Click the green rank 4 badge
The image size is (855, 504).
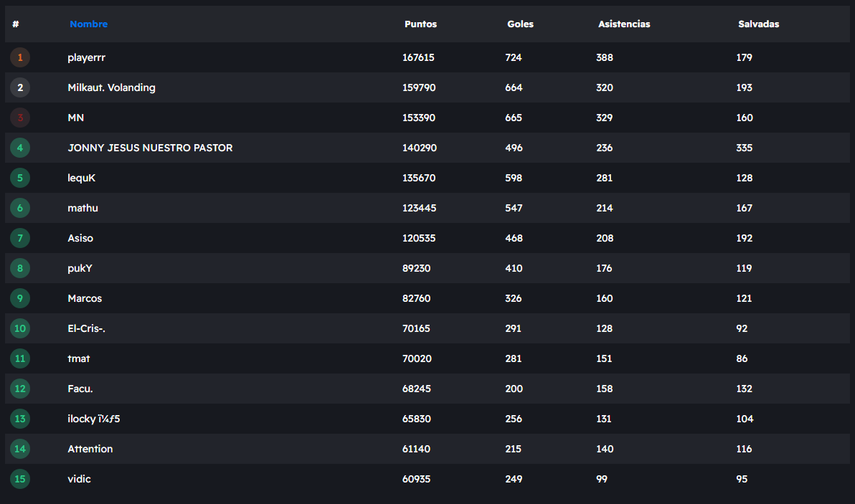(20, 148)
